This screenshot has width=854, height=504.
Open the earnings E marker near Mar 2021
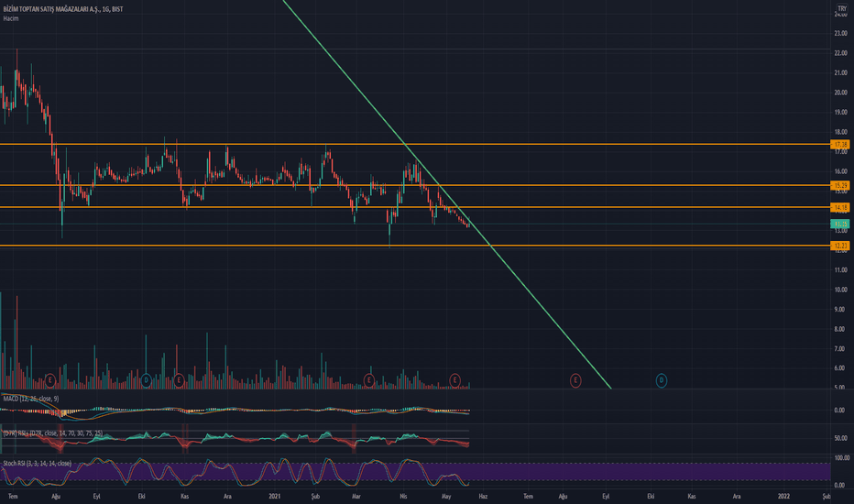[x=368, y=379]
